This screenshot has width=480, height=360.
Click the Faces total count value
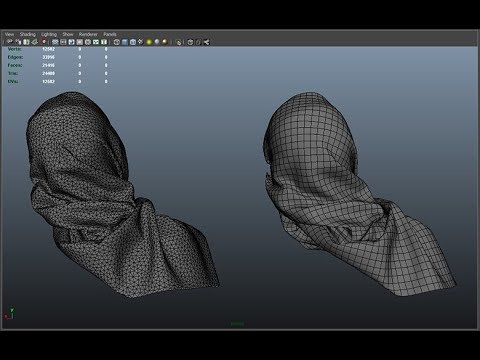tap(48, 65)
